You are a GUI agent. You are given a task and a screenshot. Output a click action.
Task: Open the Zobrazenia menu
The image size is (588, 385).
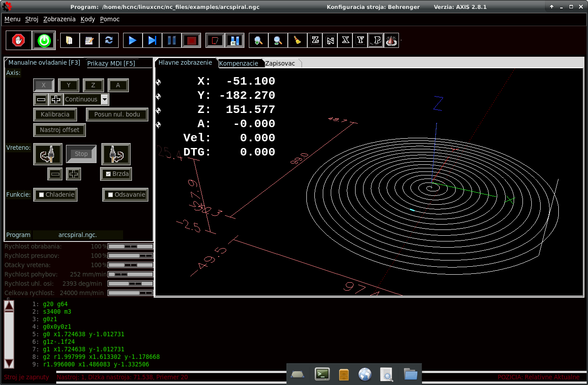pos(59,19)
